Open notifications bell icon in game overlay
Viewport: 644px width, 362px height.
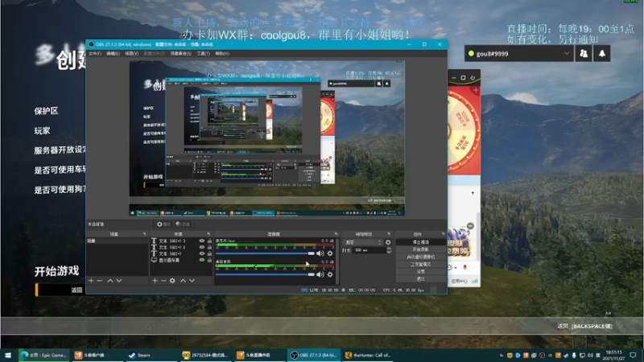pos(601,53)
